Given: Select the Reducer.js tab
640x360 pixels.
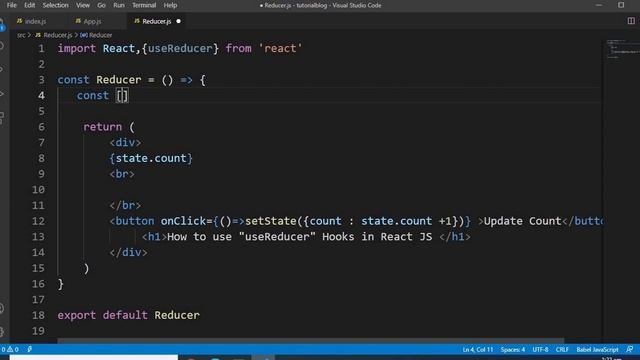Looking at the screenshot, I should (157, 21).
